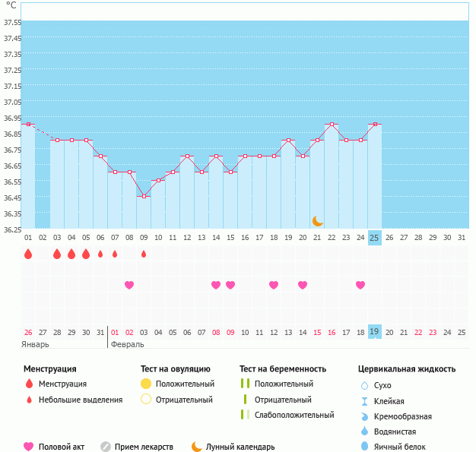The image size is (476, 452).
Task: Select the heart icon on cycle day 24
Action: coord(360,285)
